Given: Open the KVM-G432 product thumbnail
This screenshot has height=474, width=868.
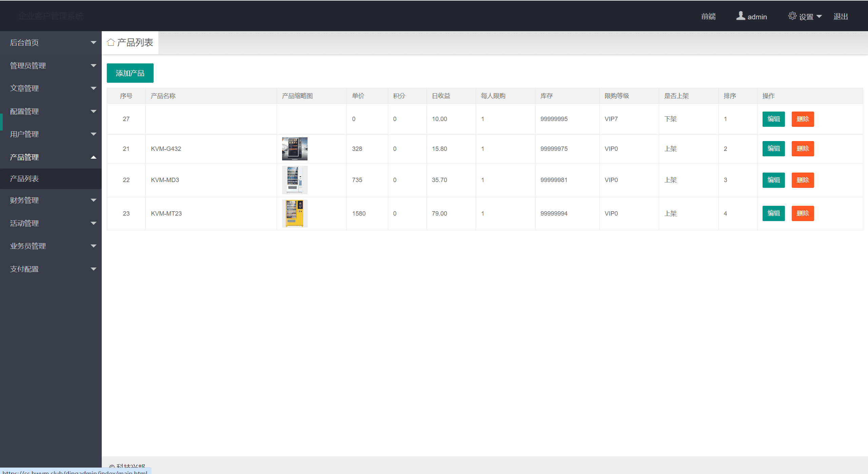Looking at the screenshot, I should (295, 149).
